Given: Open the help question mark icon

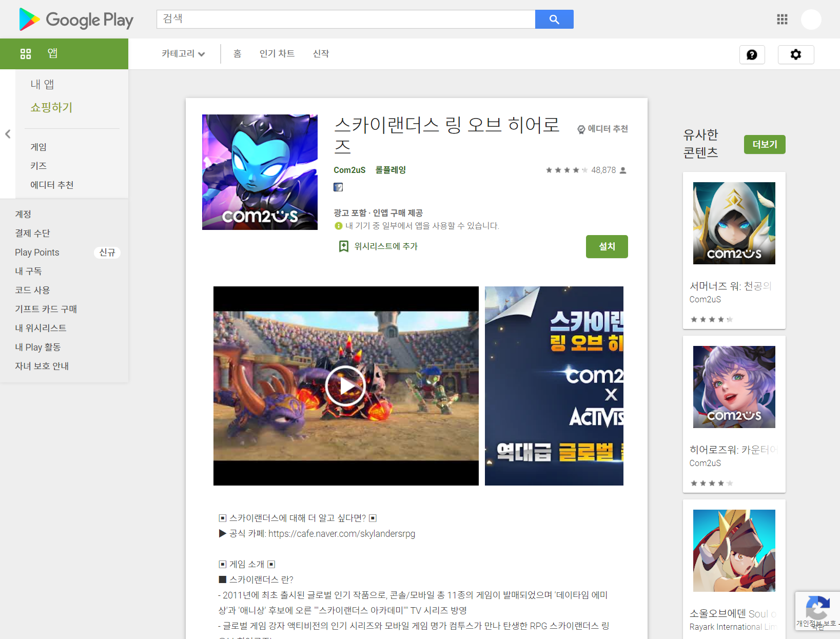Looking at the screenshot, I should click(752, 54).
